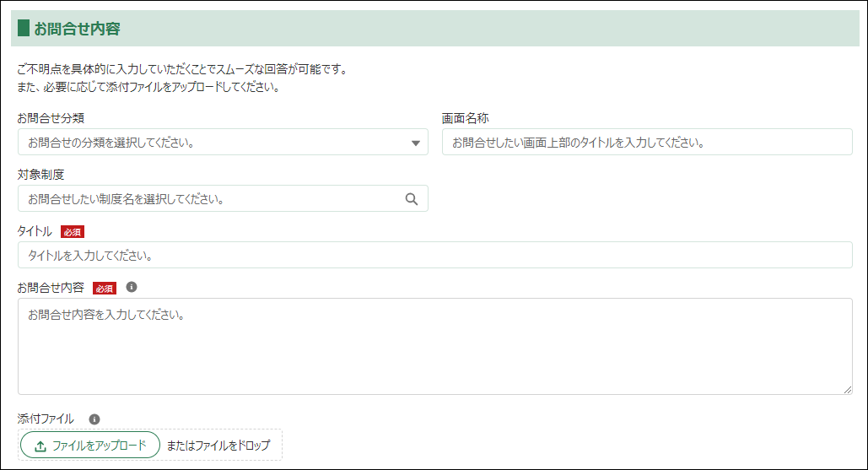Open the 対象制度 selection field
Screen dimensions: 868x470
coord(211,199)
